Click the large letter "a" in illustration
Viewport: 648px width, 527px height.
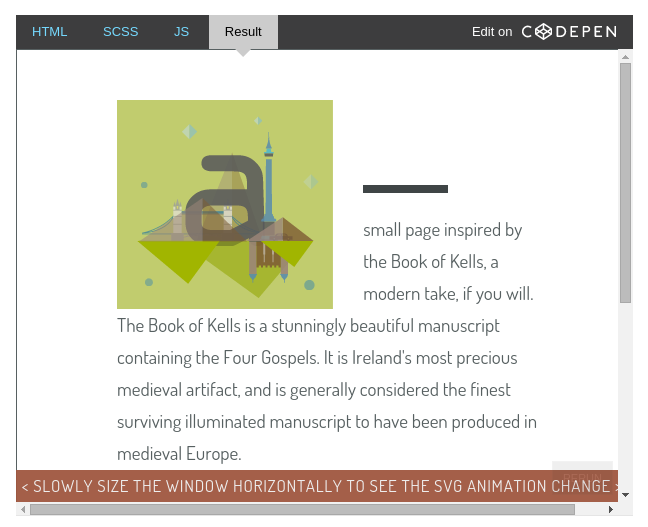pyautogui.click(x=225, y=198)
